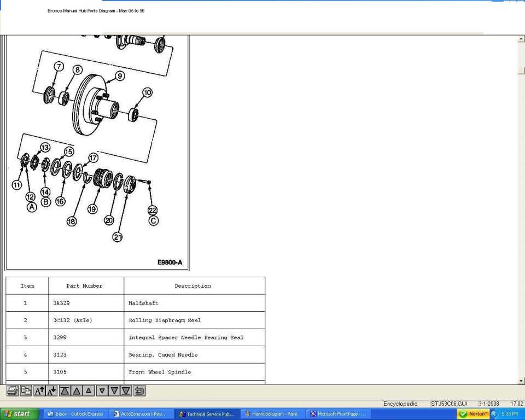Click callout 9 pointing to rotor
Image resolution: width=525 pixels, height=420 pixels.
[120, 75]
